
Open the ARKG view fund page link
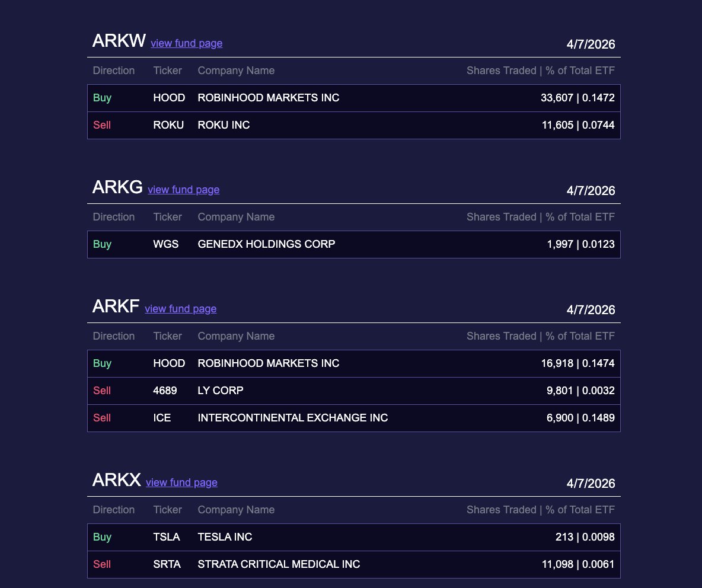point(183,190)
